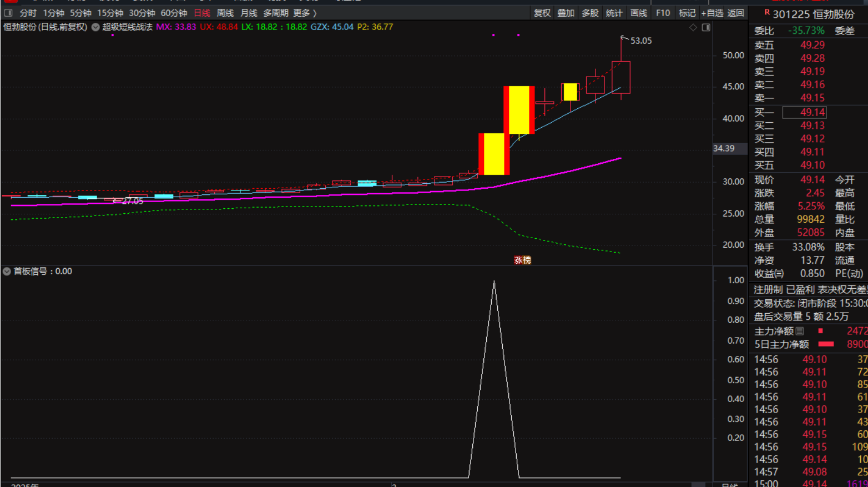This screenshot has width=868, height=487.
Task: Click the 涨榜 marker on the chart
Action: tap(522, 260)
